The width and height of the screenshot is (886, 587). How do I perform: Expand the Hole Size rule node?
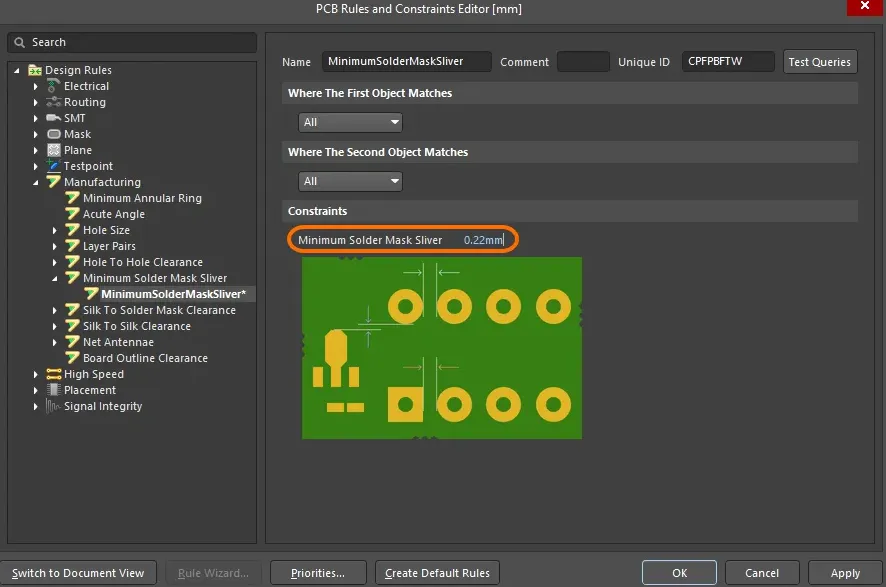click(x=54, y=231)
